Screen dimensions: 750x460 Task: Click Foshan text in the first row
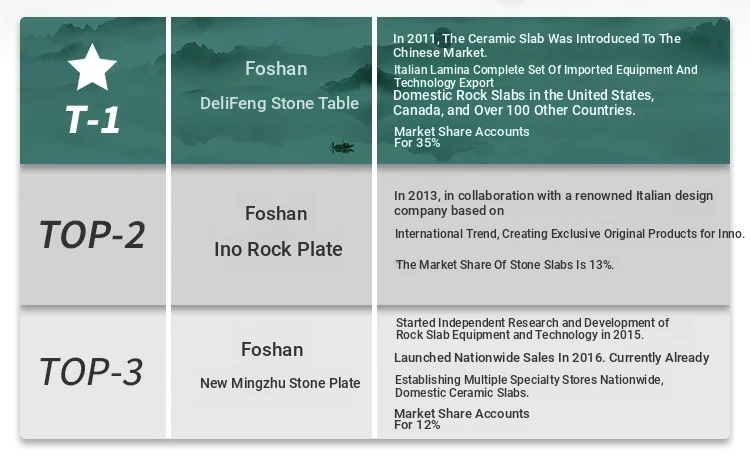[276, 68]
